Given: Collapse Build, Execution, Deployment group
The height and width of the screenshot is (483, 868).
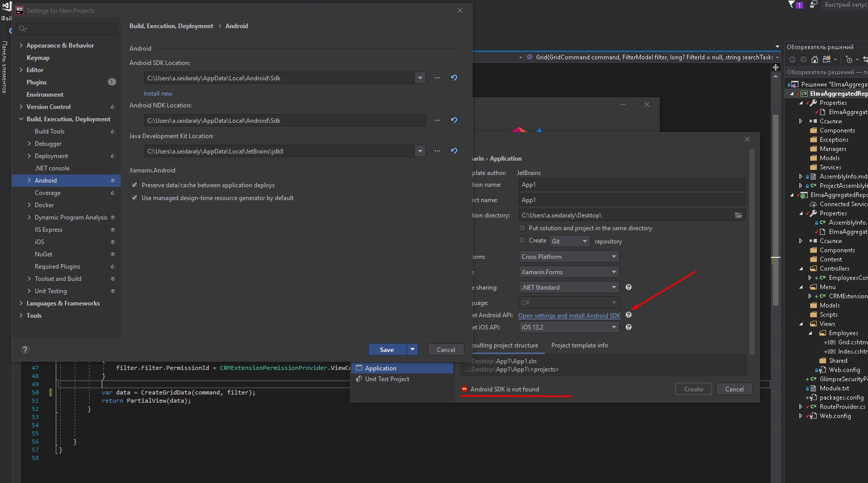Looking at the screenshot, I should tap(21, 119).
